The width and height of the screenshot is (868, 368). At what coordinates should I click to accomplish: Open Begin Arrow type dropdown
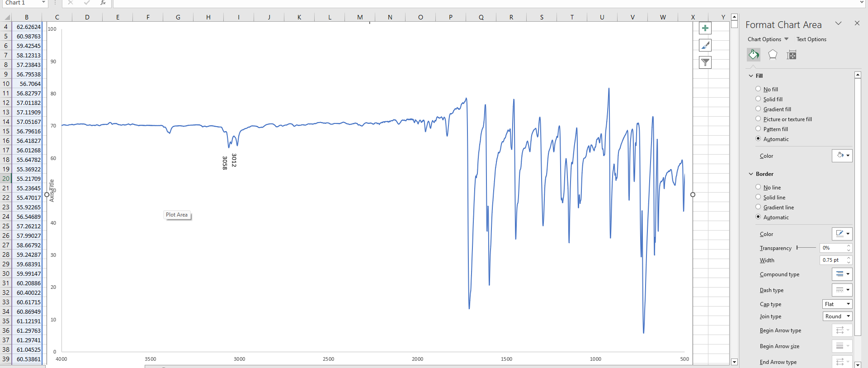(x=842, y=330)
